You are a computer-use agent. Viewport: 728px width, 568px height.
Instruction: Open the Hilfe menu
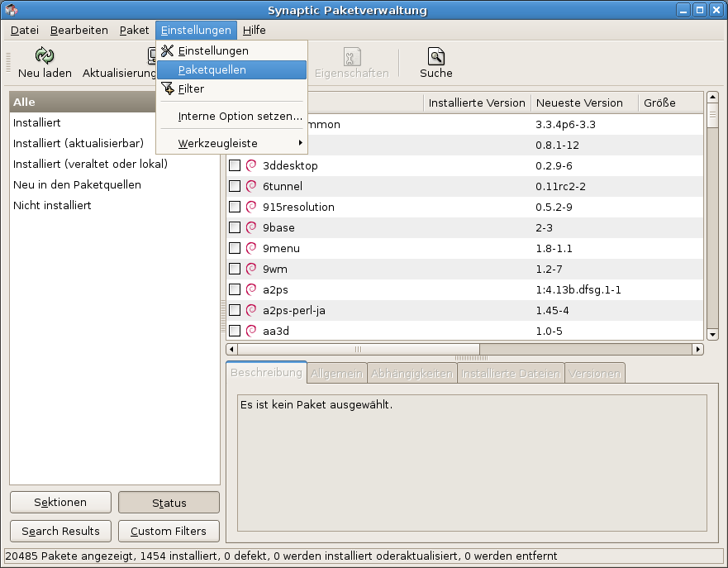tap(254, 31)
